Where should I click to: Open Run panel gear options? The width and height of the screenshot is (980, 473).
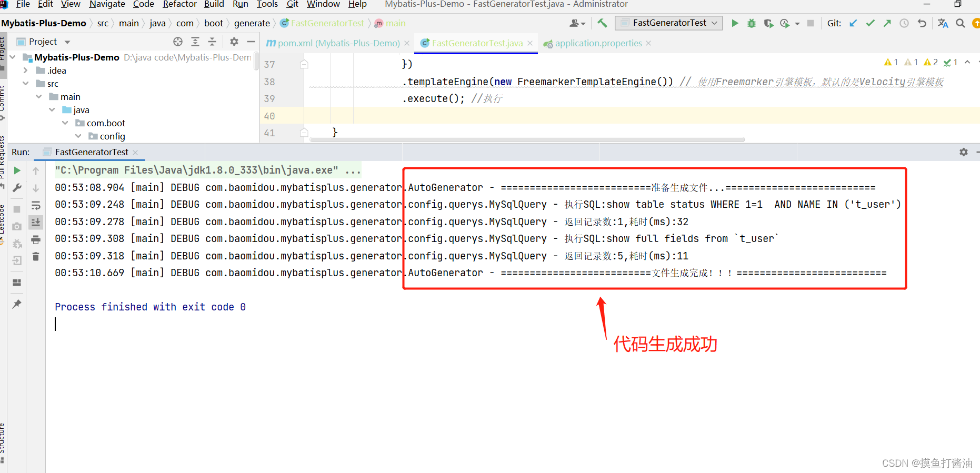[963, 152]
